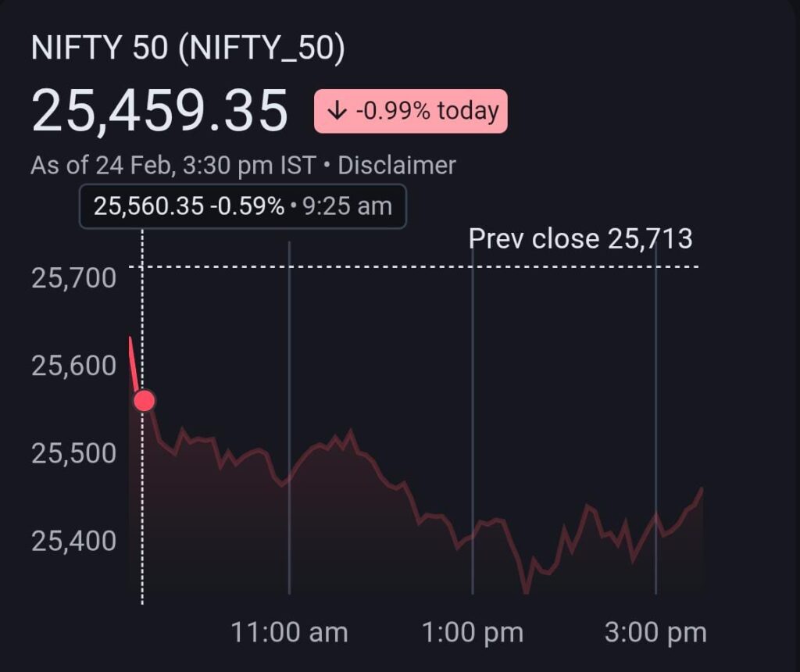Select the 1:00 pm time axis label
This screenshot has height=672, width=800.
point(472,632)
